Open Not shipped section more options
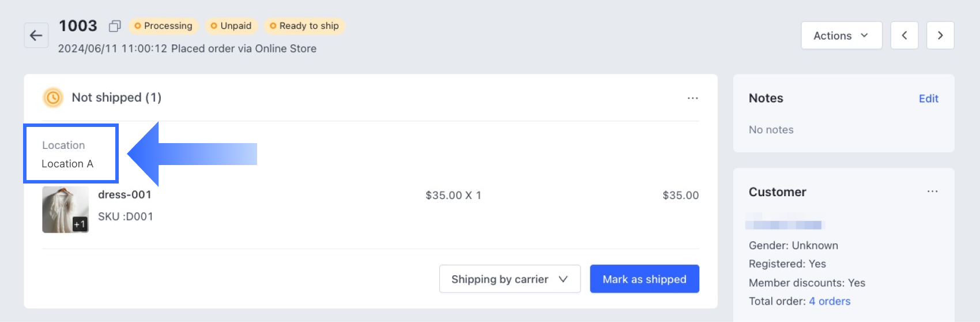The height and width of the screenshot is (322, 980). 692,98
